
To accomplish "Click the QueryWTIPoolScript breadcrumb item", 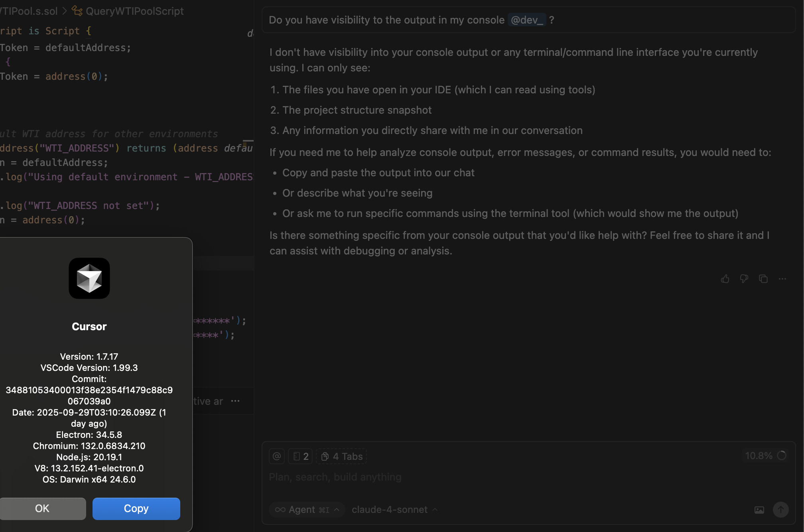I will click(134, 11).
